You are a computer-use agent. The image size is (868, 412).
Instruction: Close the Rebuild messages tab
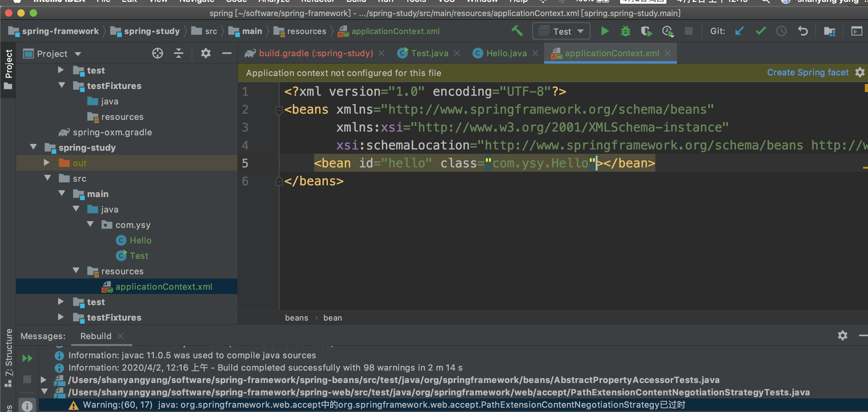tap(121, 336)
